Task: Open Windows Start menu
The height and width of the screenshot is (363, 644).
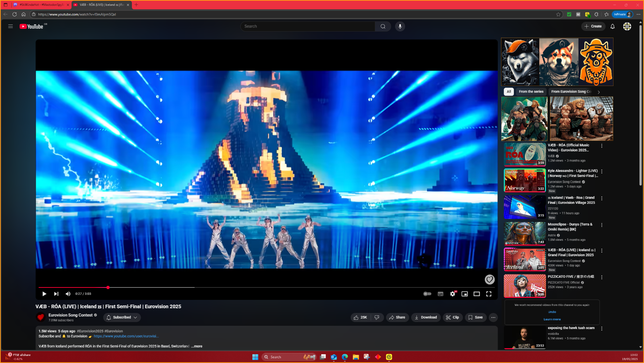Action: click(255, 357)
